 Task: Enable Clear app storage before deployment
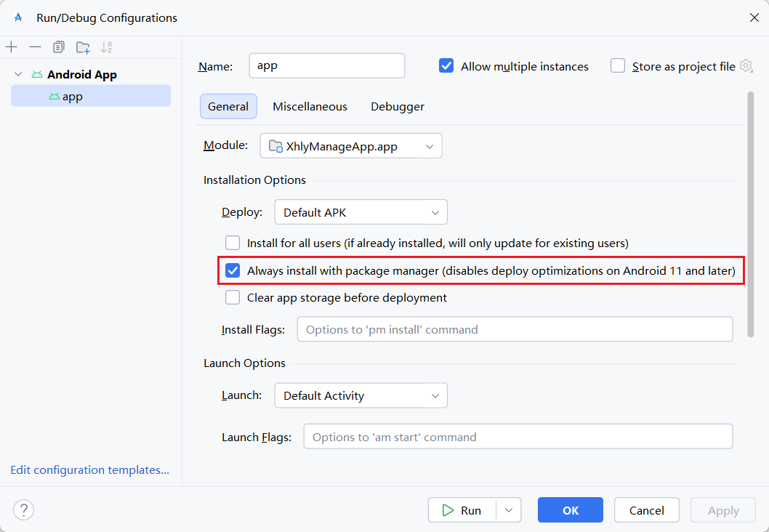click(x=233, y=297)
